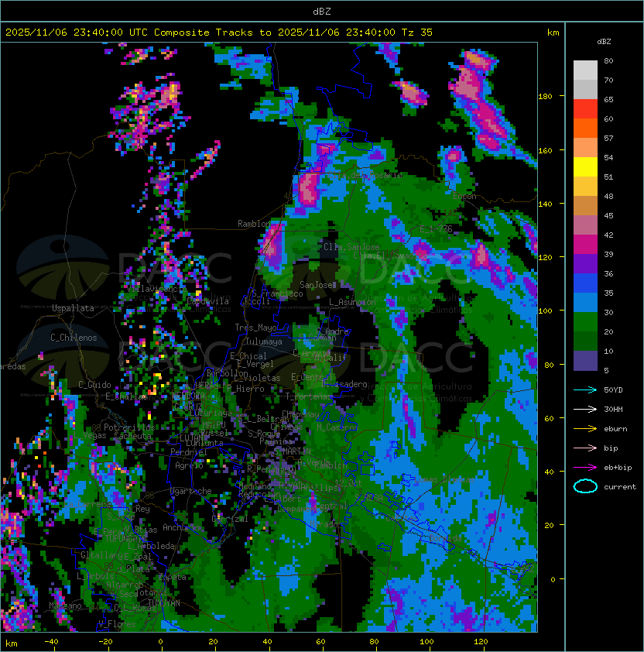Screen dimensions: 644x652
Task: Pick the green 20-30 dBZ swatch
Action: [x=585, y=321]
